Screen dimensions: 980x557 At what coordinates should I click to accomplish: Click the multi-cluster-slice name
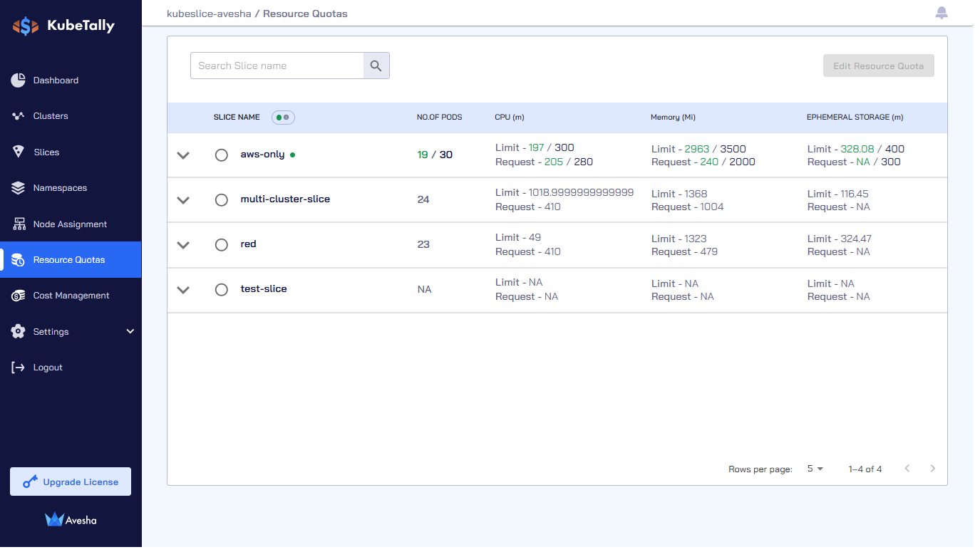tap(285, 199)
